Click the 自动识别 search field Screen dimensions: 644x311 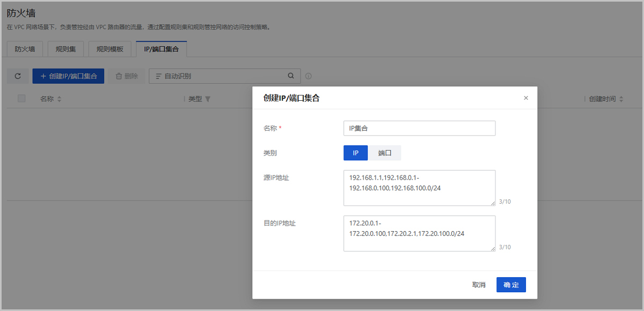tap(224, 76)
